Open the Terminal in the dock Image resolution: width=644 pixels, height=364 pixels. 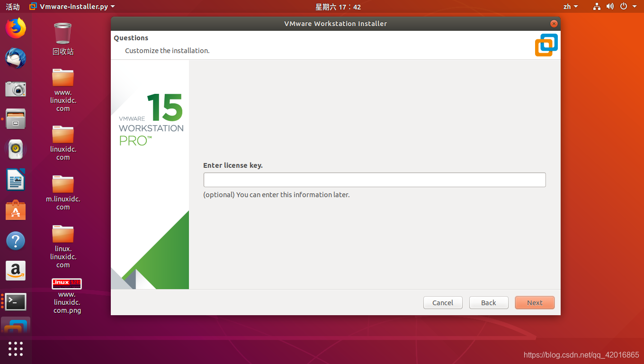click(16, 301)
